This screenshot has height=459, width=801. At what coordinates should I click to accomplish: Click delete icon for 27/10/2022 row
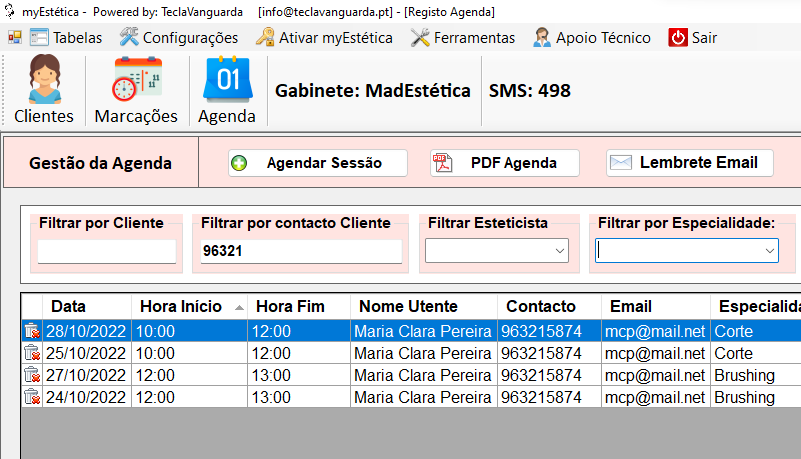31,375
